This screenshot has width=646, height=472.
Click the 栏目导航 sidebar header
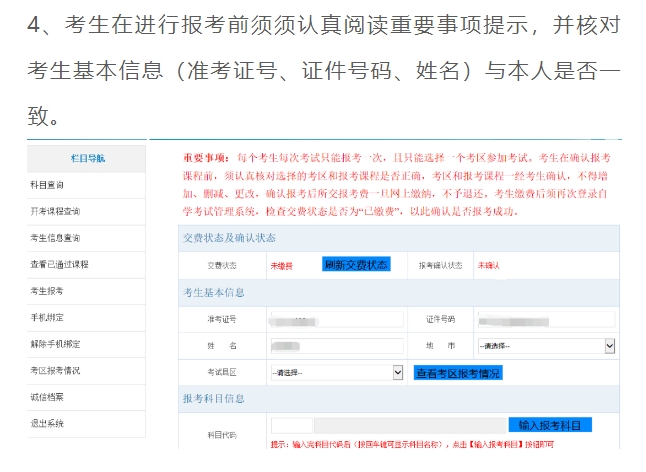coord(87,158)
